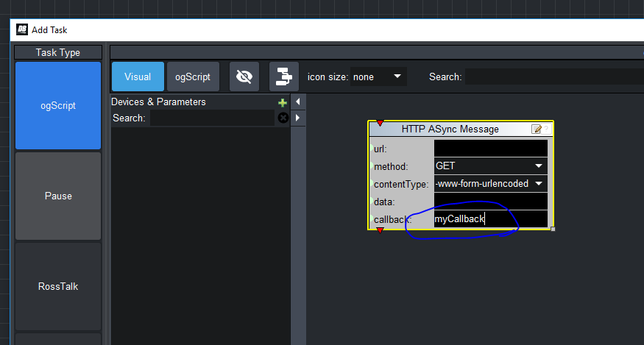Focus the top toolbar Search field

click(x=554, y=77)
